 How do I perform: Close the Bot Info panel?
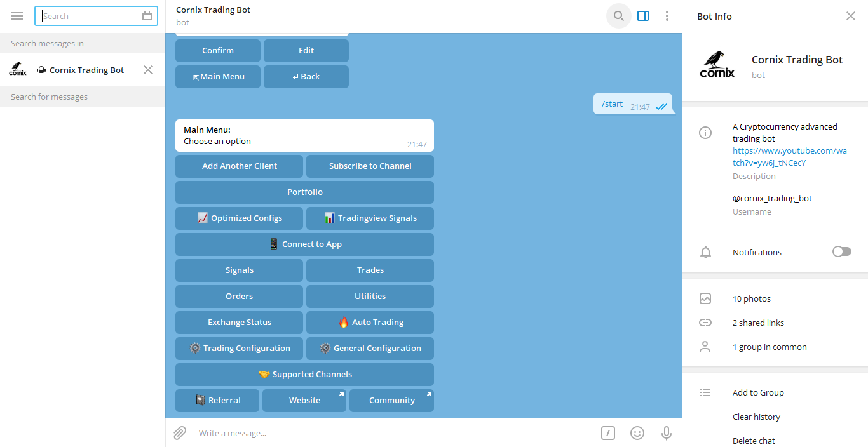(851, 16)
